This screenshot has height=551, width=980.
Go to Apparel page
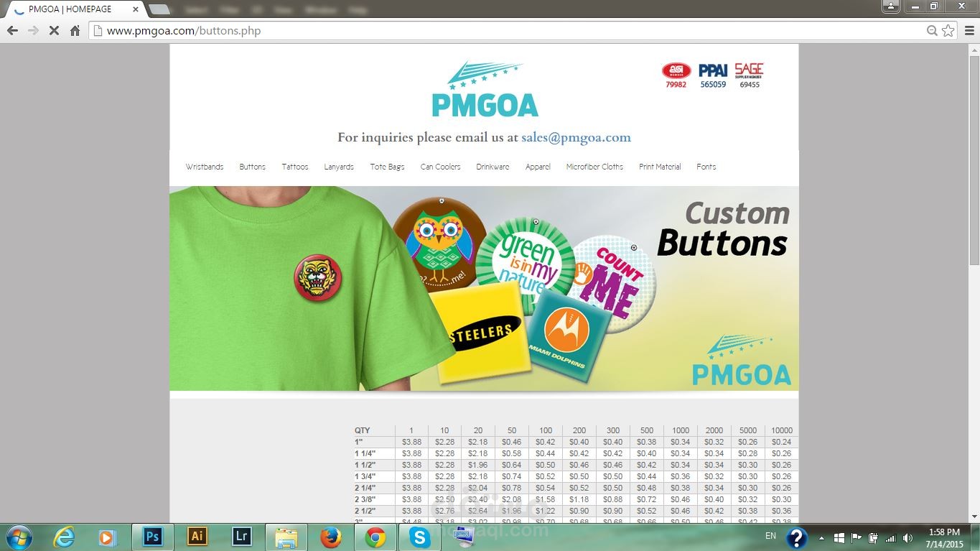538,167
